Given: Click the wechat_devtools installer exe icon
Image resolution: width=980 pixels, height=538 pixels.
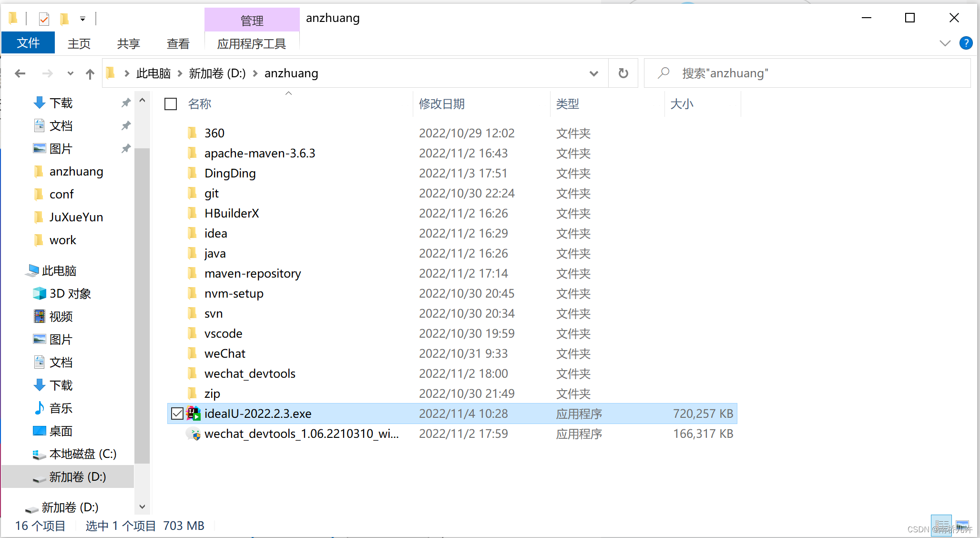Looking at the screenshot, I should (x=194, y=434).
